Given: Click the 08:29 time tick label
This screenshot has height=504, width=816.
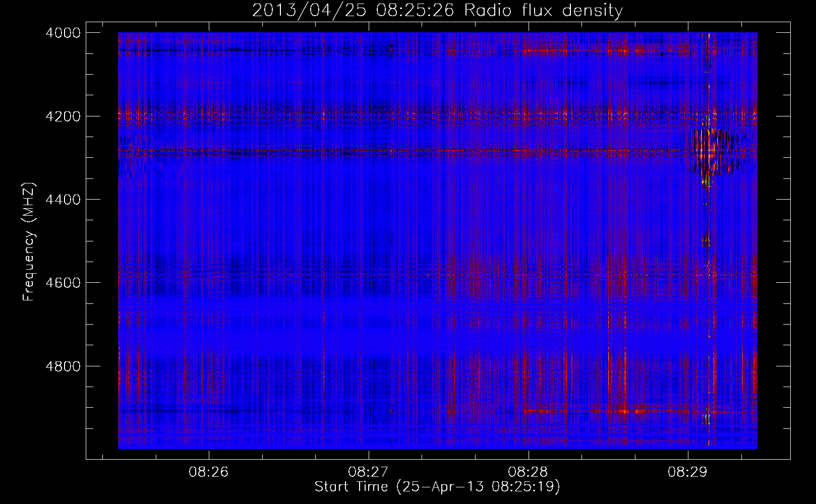Looking at the screenshot, I should click(x=688, y=472).
